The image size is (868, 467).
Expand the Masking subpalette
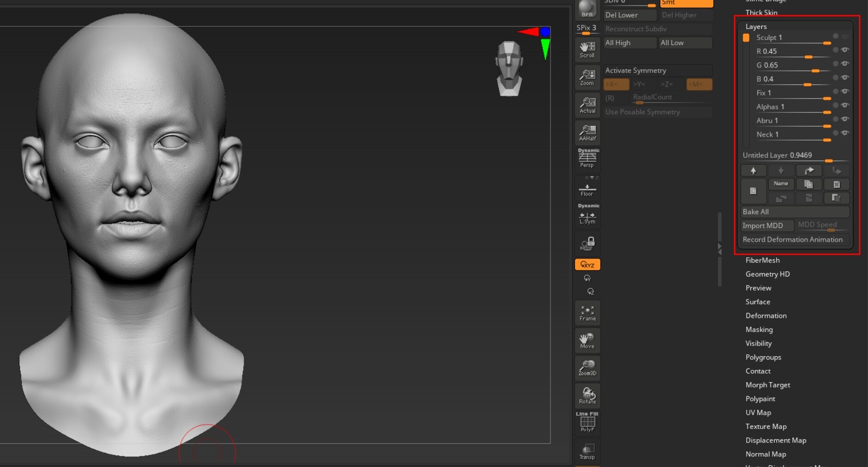[759, 329]
